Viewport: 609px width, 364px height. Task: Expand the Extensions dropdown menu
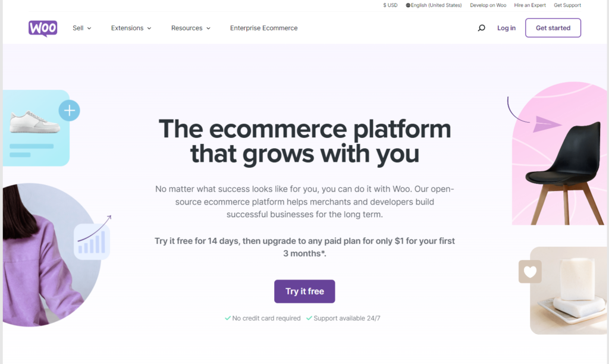click(131, 28)
